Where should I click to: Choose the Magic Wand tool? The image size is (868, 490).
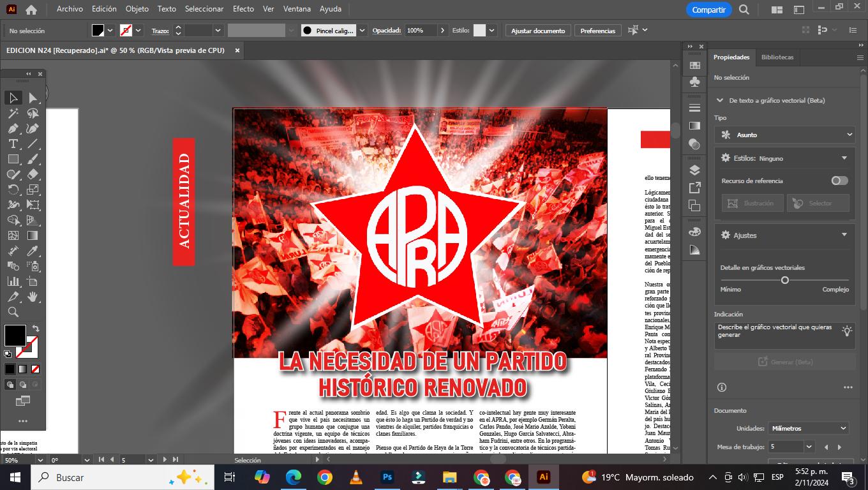coord(13,113)
